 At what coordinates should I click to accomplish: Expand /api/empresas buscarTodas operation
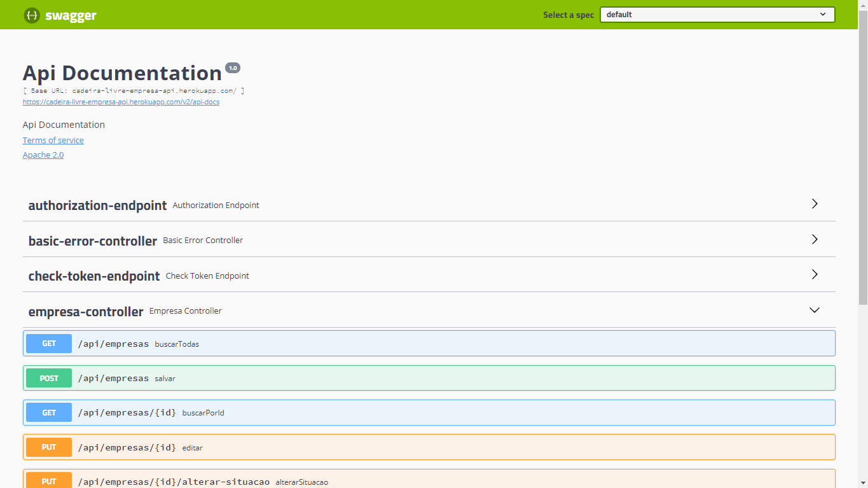(x=429, y=344)
